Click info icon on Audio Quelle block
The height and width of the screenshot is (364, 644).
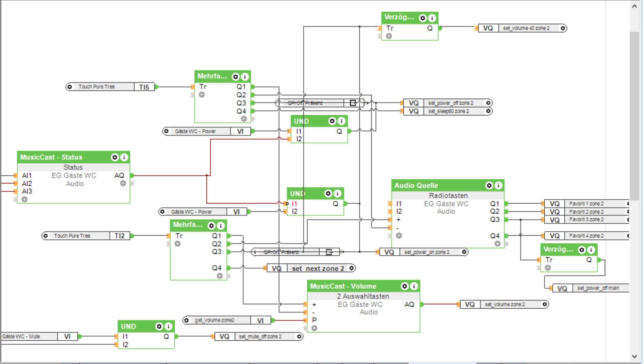tap(498, 186)
